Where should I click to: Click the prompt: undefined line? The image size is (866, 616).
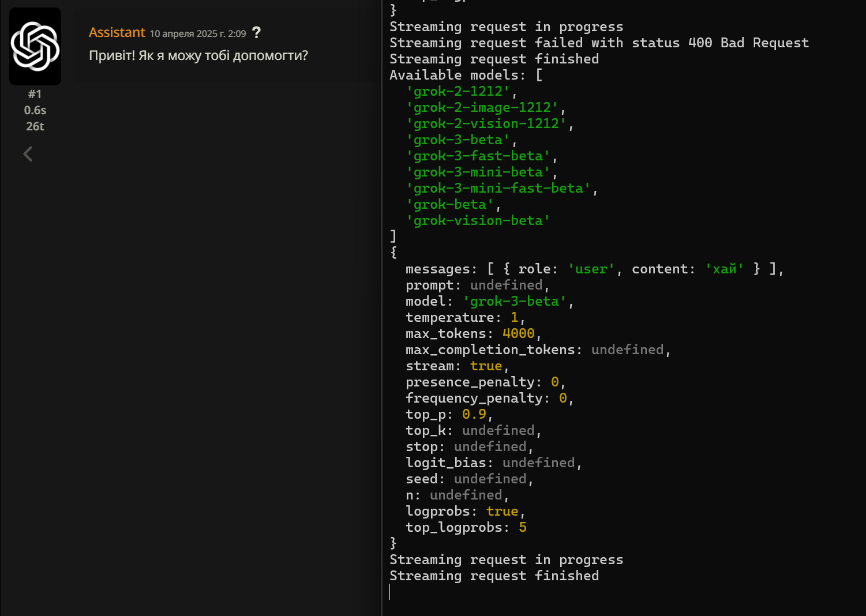478,285
